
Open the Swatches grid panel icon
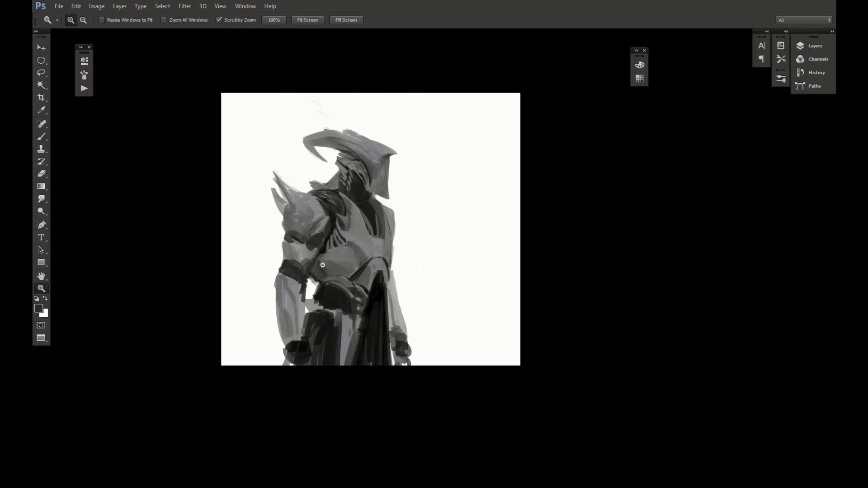(639, 79)
